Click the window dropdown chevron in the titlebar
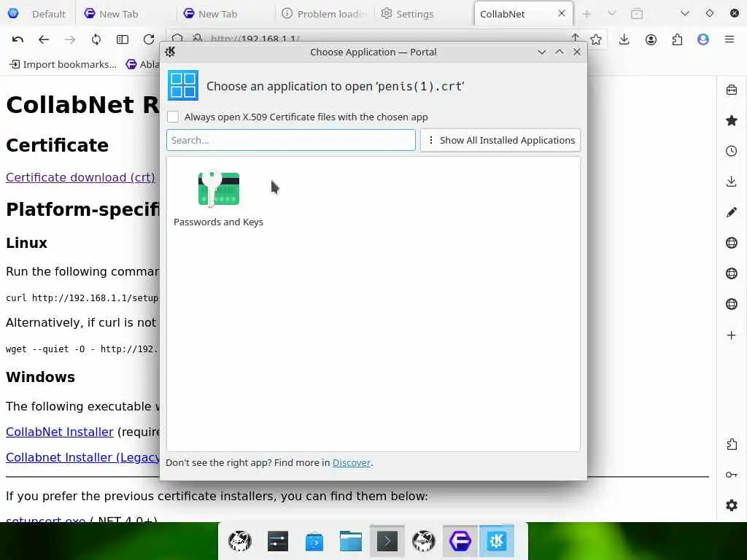 point(684,13)
